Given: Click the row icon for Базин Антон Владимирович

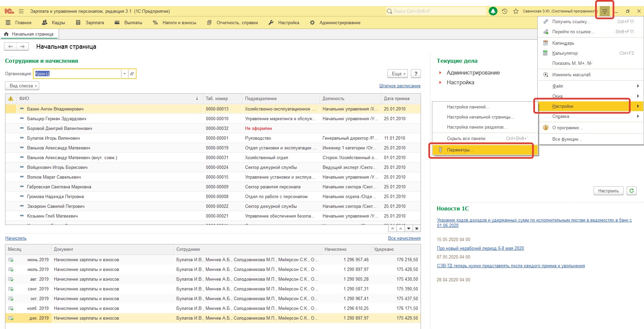Looking at the screenshot, I should point(22,109).
